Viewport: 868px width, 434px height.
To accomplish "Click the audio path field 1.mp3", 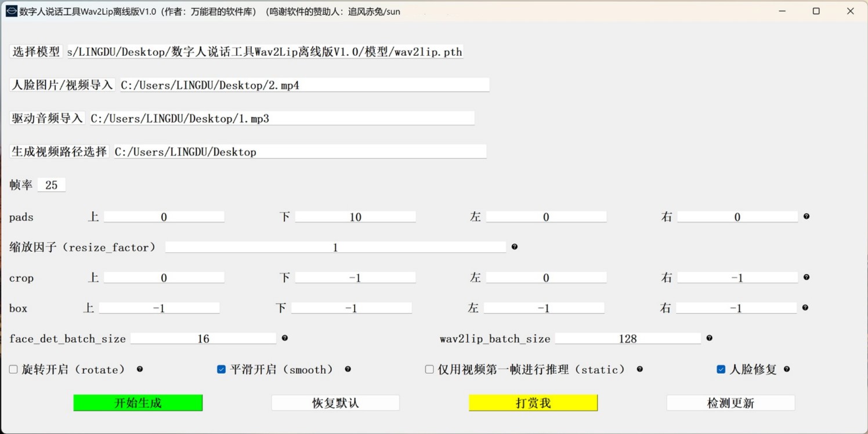I will [x=282, y=118].
